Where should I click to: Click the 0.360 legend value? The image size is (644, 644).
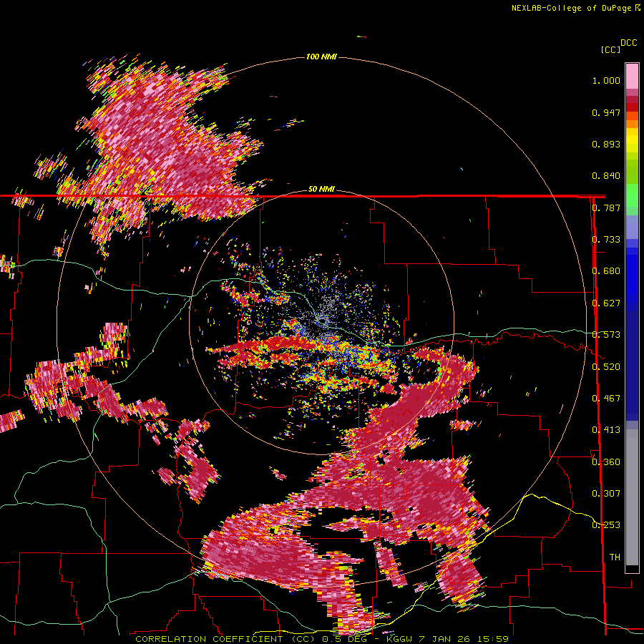[x=606, y=462]
